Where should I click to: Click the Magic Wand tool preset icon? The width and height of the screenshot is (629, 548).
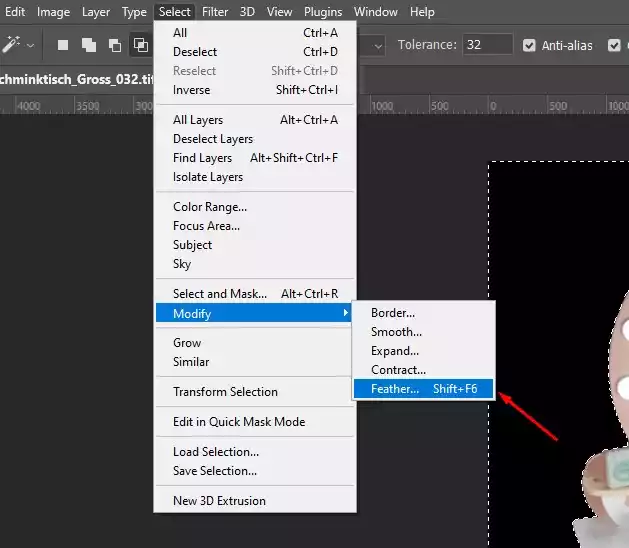tap(12, 45)
